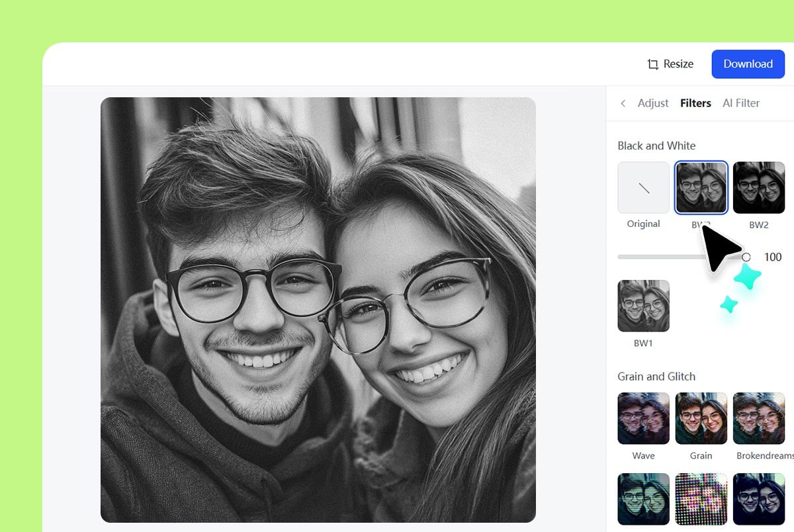Viewport: 794px width, 532px height.
Task: Choose the selected black and white filter thumbnail
Action: [701, 187]
